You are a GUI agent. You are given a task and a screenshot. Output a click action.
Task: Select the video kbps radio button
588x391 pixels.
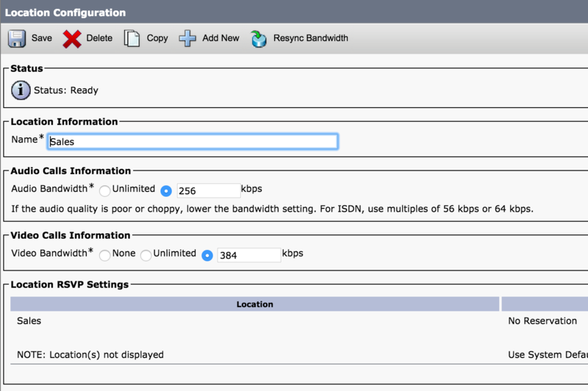(x=207, y=255)
